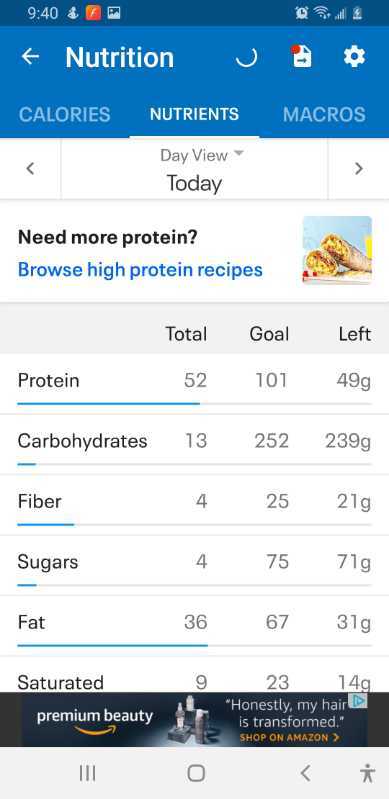Go to next day with right chevron
Image resolution: width=389 pixels, height=799 pixels.
click(x=358, y=169)
